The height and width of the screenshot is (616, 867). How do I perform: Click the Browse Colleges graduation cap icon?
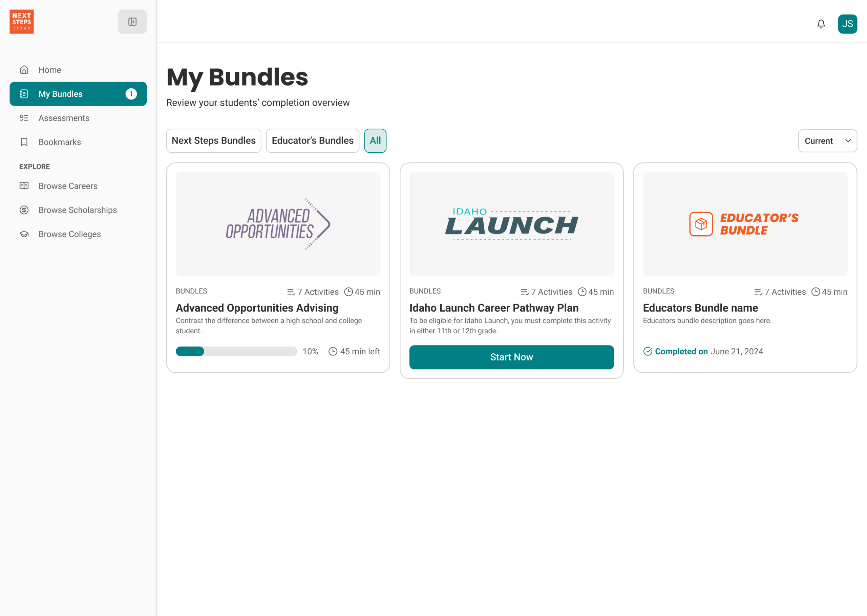click(x=24, y=234)
